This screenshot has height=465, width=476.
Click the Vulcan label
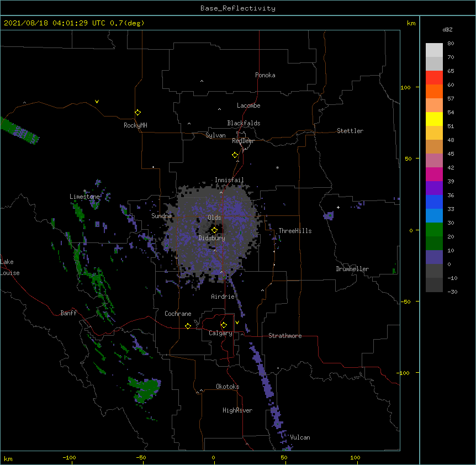click(300, 437)
